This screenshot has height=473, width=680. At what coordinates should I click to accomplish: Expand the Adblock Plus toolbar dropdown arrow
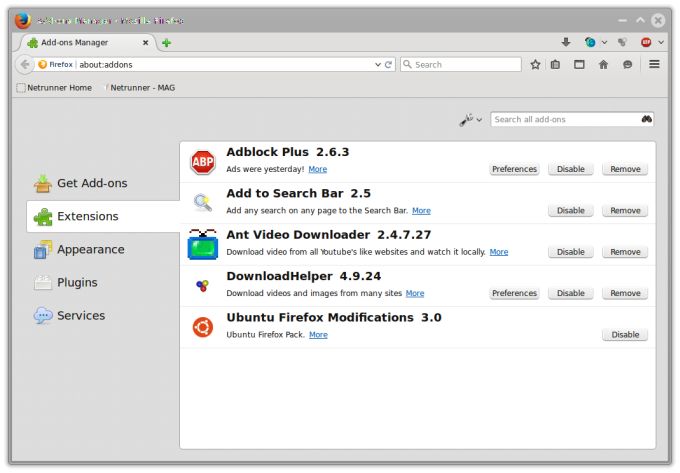point(660,42)
